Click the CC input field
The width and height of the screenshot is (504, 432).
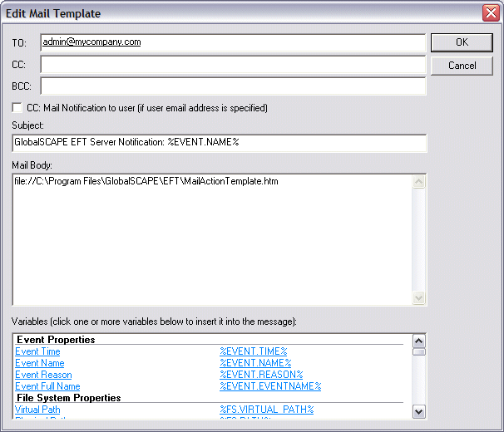pos(233,65)
